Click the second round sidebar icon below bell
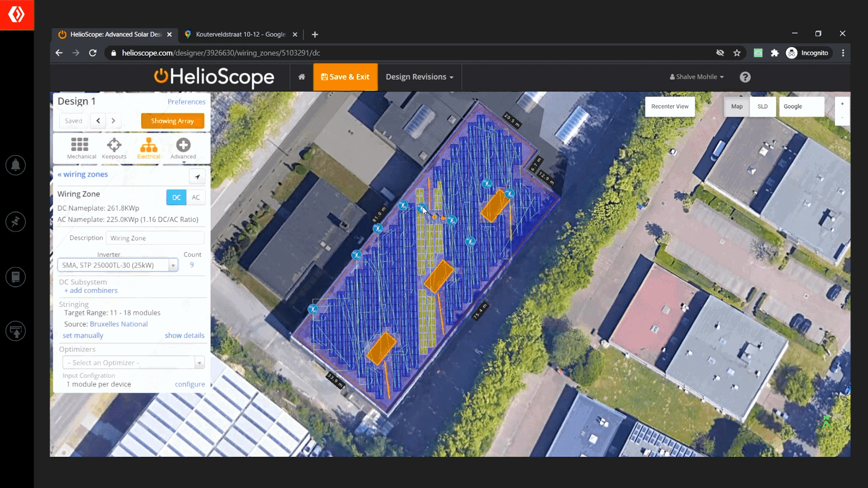The height and width of the screenshot is (488, 868). point(16,221)
